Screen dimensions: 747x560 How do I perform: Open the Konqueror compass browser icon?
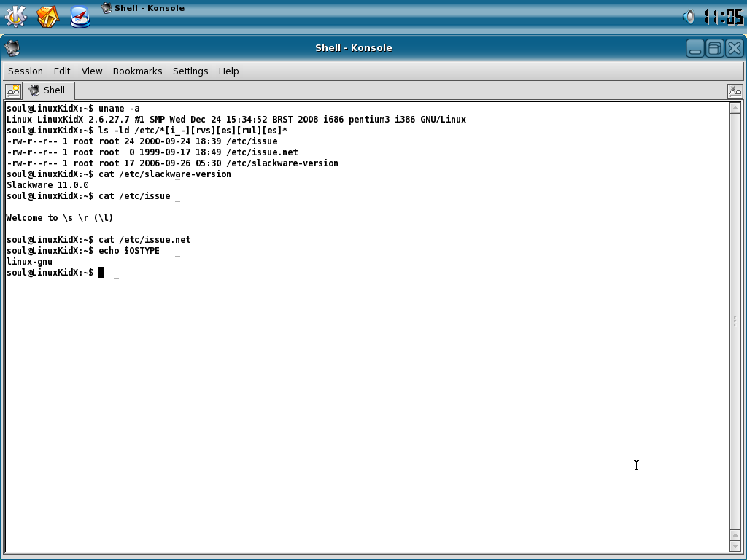click(x=80, y=17)
